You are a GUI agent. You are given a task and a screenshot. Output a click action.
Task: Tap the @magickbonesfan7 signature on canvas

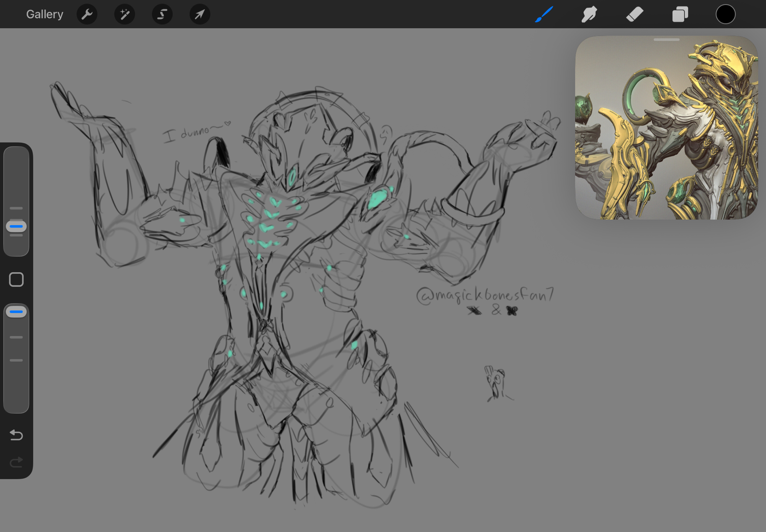[485, 295]
